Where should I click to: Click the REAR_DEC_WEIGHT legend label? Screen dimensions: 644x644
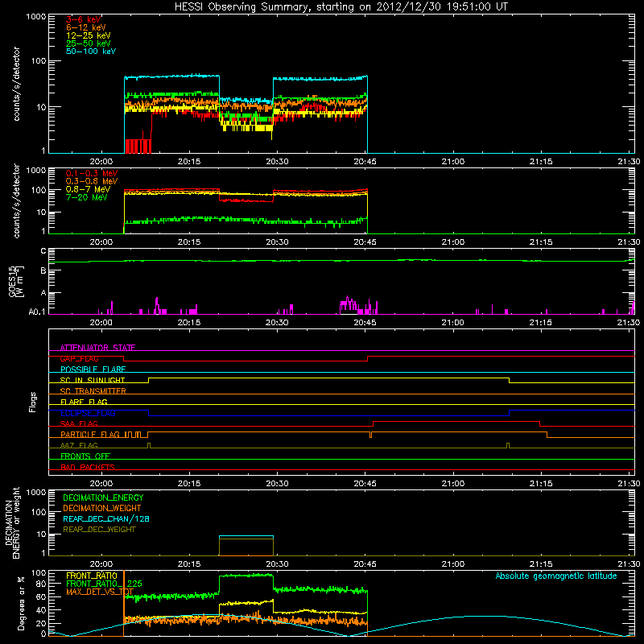click(99, 530)
